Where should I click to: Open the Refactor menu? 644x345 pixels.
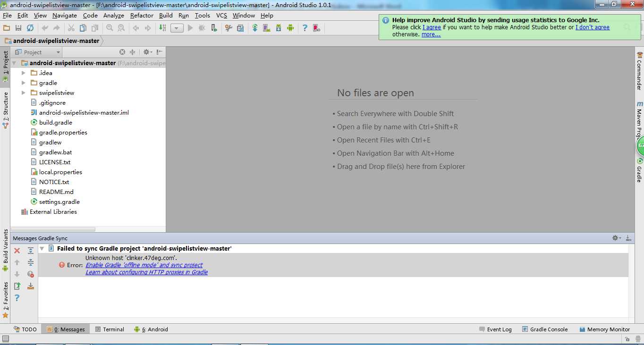coord(142,16)
